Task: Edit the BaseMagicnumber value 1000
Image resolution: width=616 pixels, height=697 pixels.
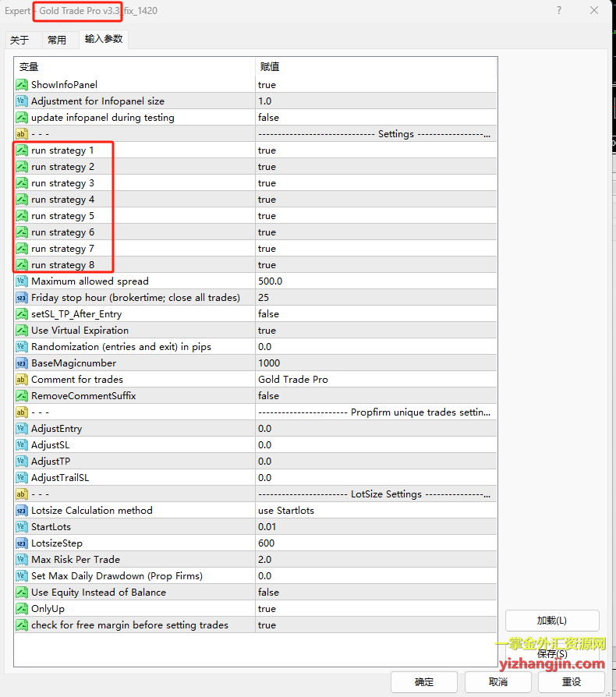Action: click(x=376, y=363)
